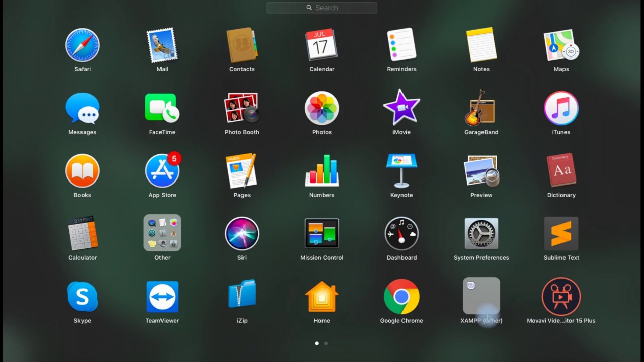
Task: Open the Photo Booth app
Action: (242, 108)
